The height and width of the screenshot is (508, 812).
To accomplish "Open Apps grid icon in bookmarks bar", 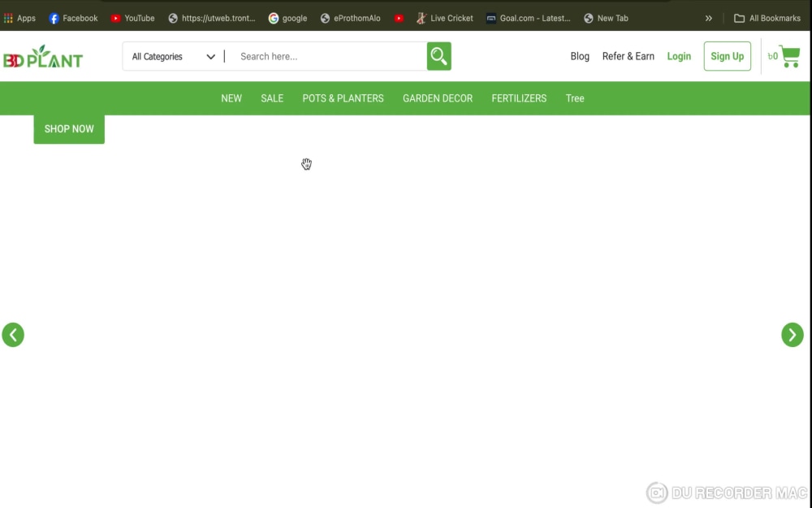I will 19,18.
